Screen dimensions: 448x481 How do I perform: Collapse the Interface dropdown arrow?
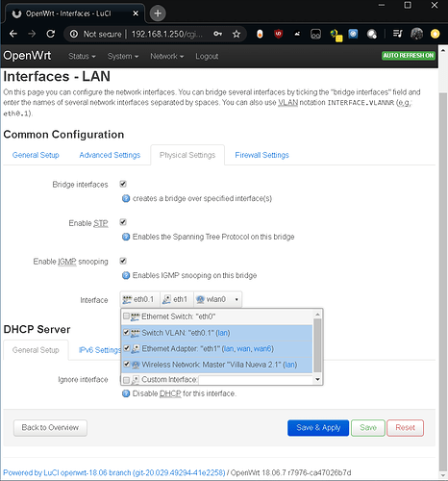(236, 299)
